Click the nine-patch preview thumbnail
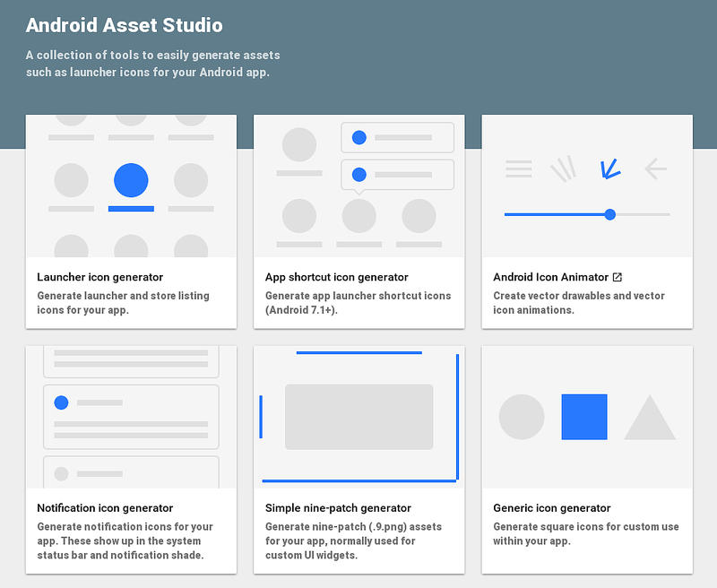The width and height of the screenshot is (717, 588). [x=359, y=416]
